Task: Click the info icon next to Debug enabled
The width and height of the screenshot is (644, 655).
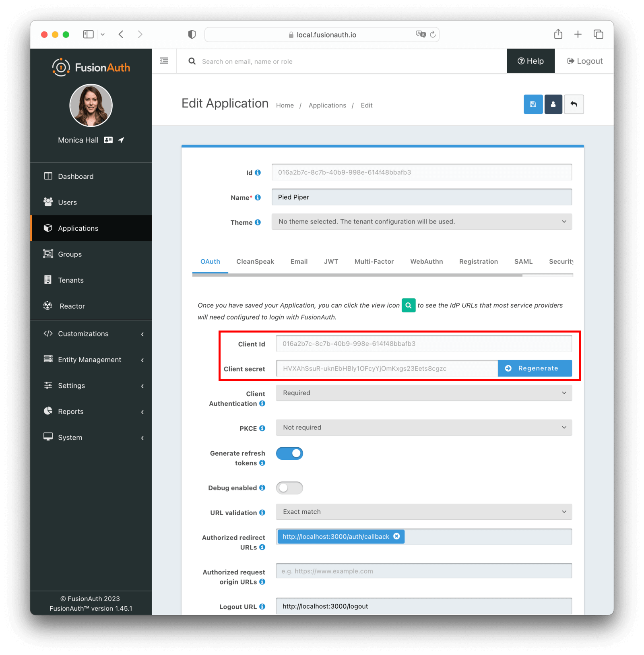Action: pos(262,488)
